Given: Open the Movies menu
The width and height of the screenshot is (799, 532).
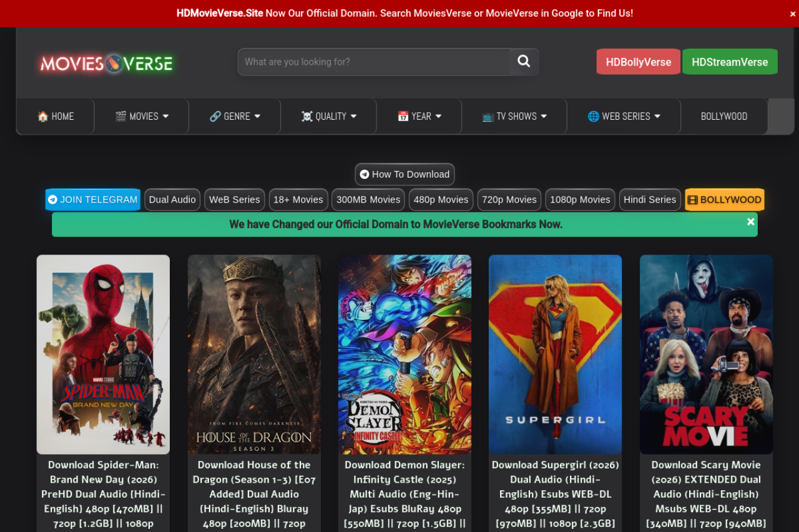Looking at the screenshot, I should tap(142, 116).
